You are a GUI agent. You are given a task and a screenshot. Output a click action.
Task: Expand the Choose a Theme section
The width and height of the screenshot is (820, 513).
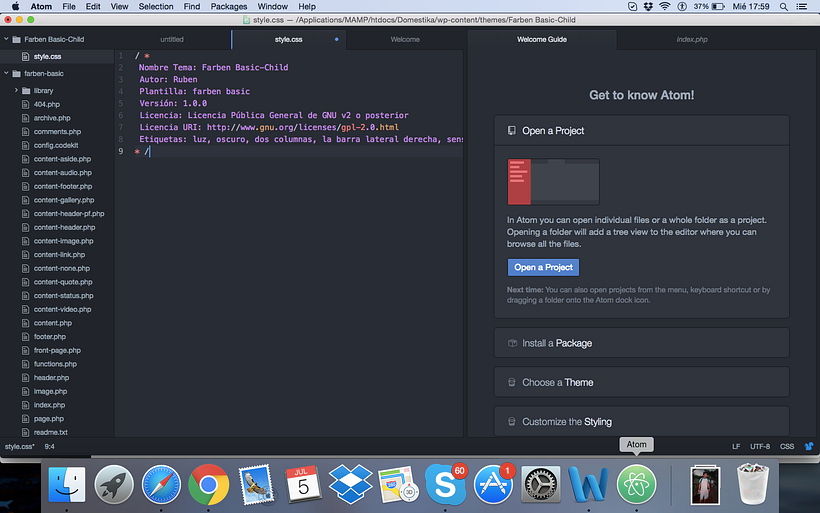[641, 382]
